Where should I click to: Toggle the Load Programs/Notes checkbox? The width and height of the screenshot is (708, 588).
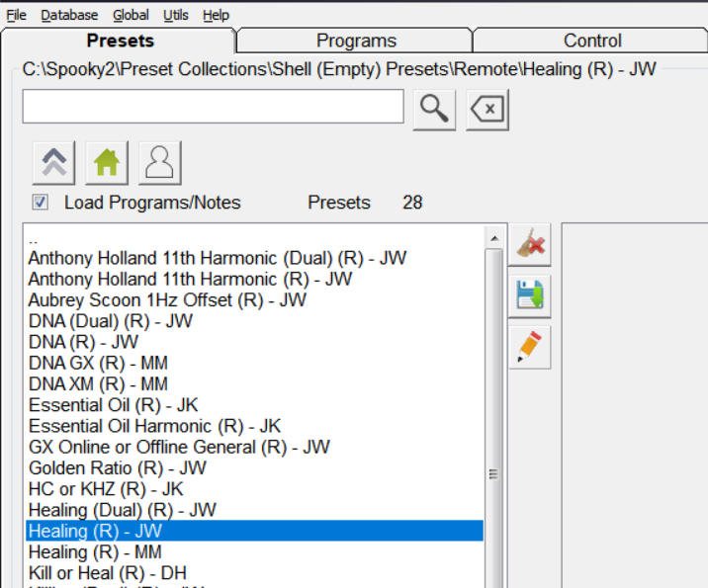(41, 203)
